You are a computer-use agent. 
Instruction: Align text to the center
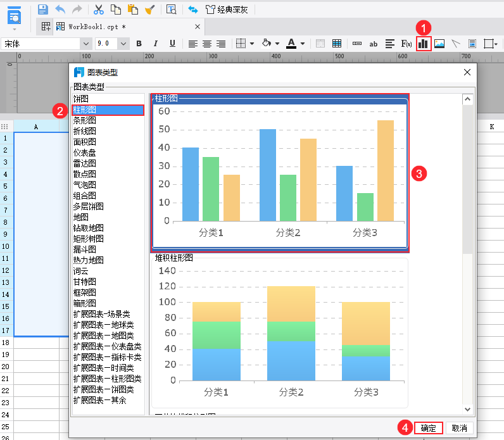207,44
